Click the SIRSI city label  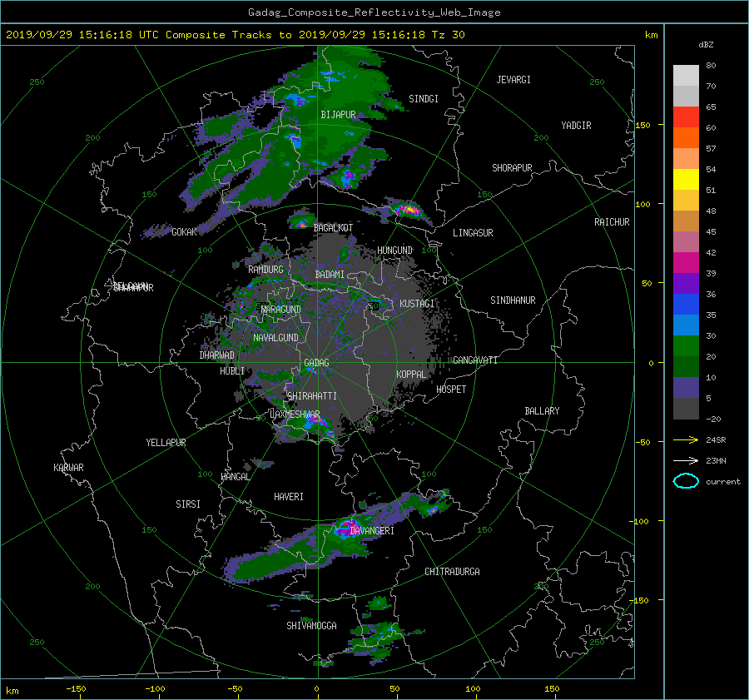(x=188, y=504)
